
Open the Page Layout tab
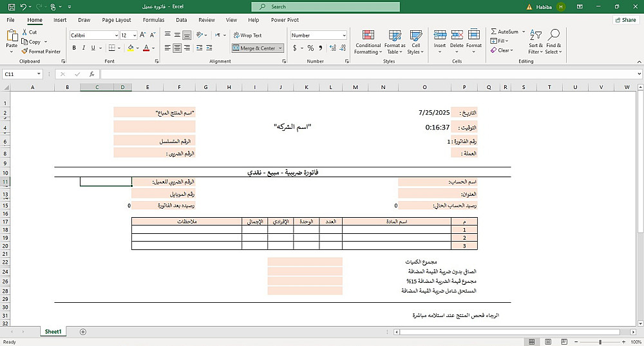coord(117,20)
